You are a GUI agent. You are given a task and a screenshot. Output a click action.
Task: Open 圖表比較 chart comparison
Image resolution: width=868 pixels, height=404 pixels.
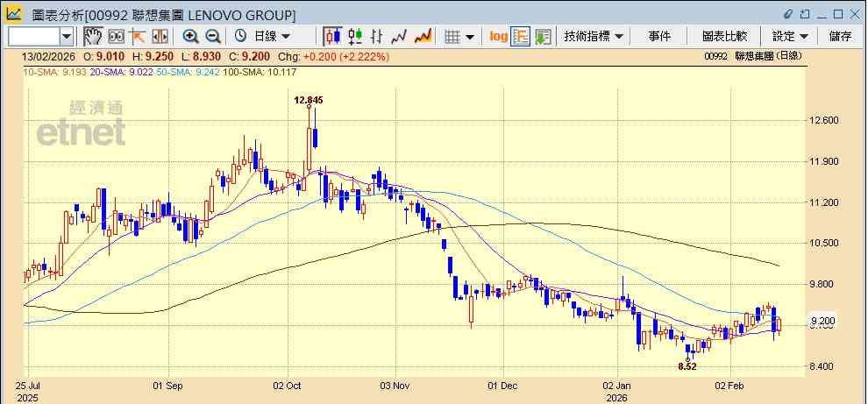click(x=724, y=37)
